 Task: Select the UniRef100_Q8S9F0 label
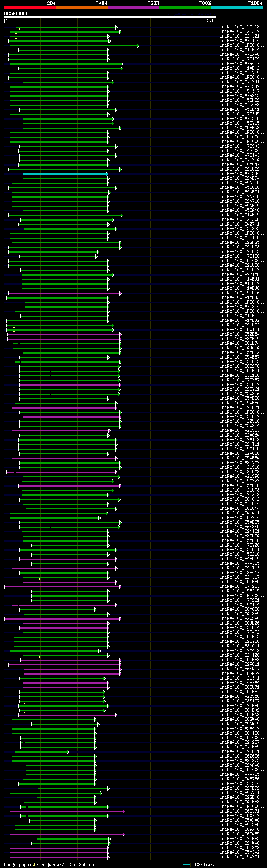[239, 366]
